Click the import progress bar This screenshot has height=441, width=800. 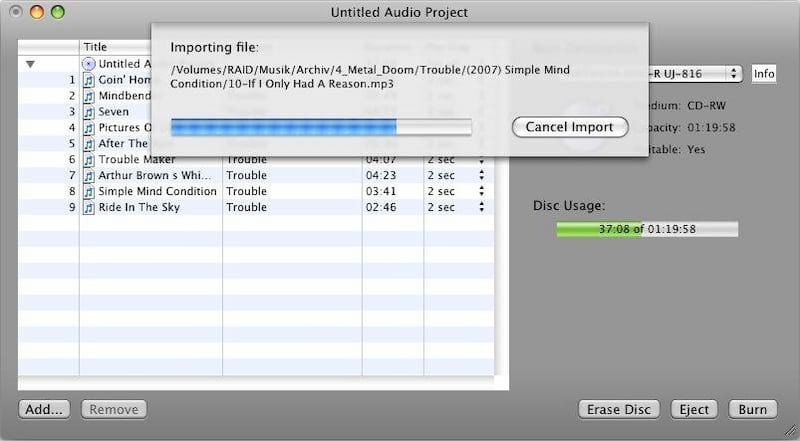320,127
